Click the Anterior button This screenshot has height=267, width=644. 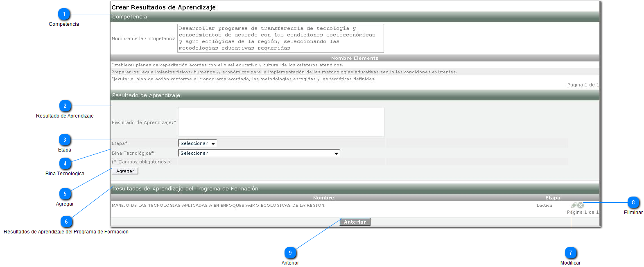pos(355,222)
